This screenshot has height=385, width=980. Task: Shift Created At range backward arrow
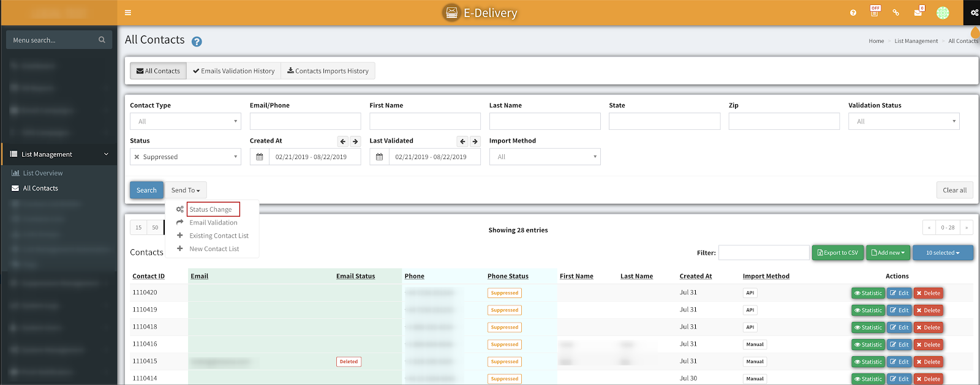point(343,141)
